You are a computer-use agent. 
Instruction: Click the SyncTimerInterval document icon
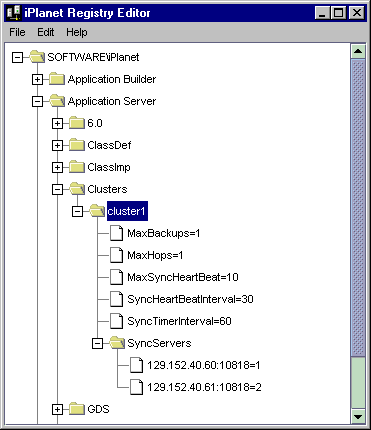coord(117,321)
